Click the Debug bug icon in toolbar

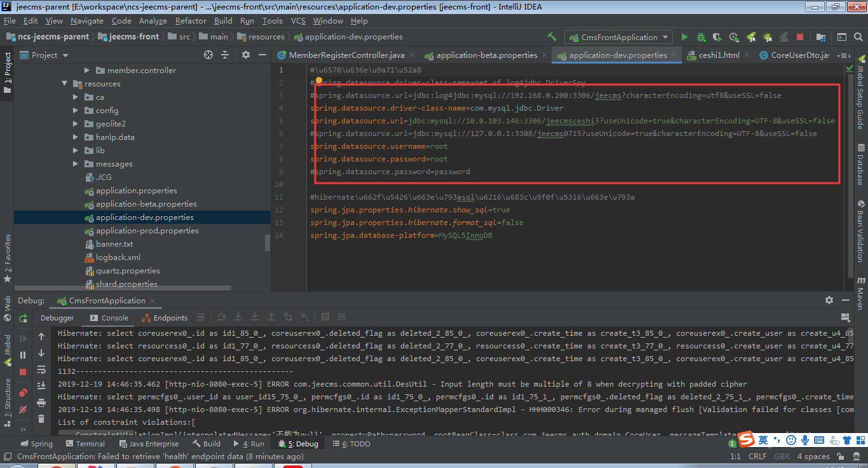(x=701, y=38)
